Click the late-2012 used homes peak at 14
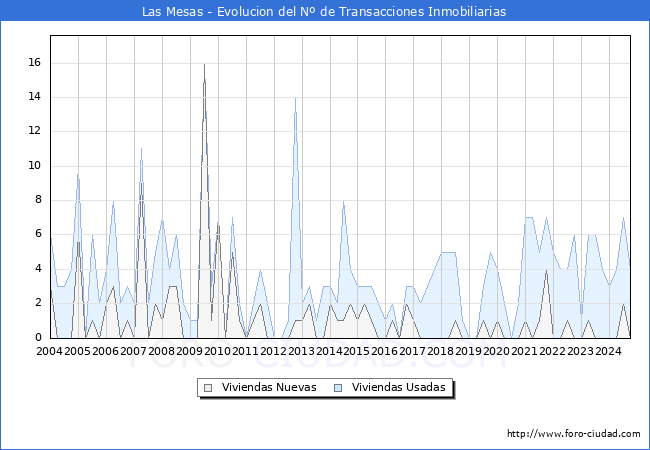The height and width of the screenshot is (450, 650). tap(295, 98)
